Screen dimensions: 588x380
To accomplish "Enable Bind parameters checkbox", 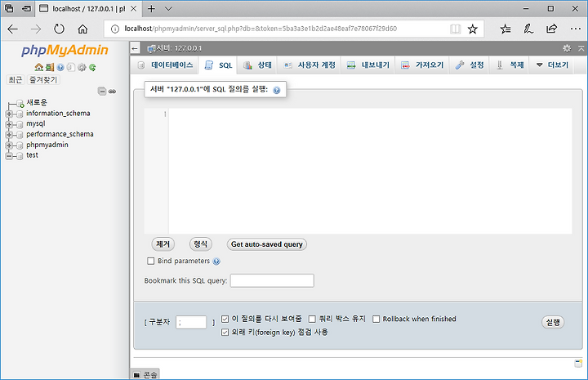I will (x=151, y=261).
